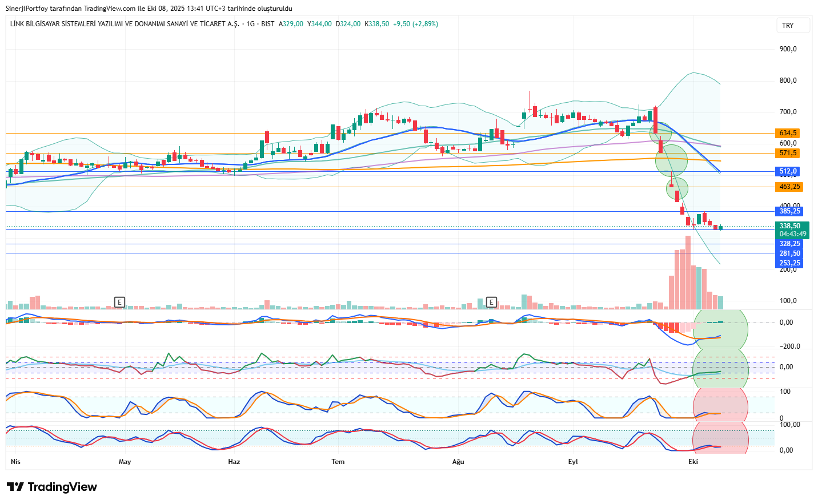Open the TradingView logo link
This screenshot has height=504, width=818.
coord(52,487)
